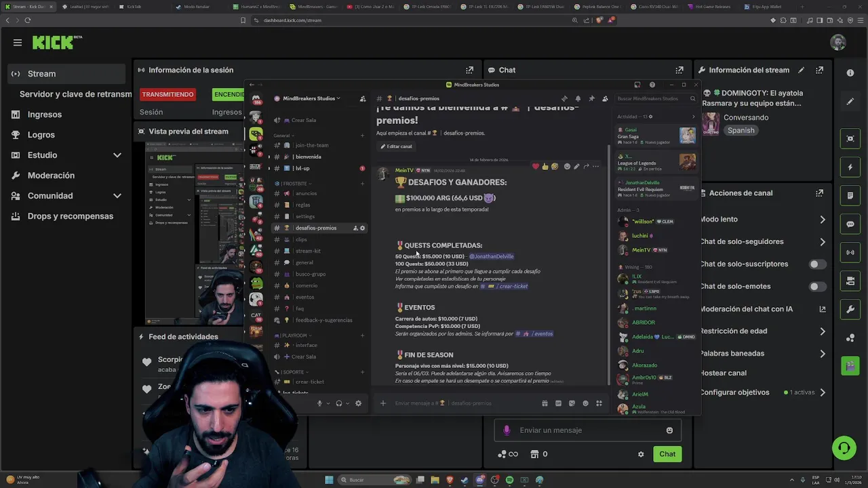This screenshot has width=868, height=488.
Task: Pop out Acciones de canal panel
Action: 820,193
